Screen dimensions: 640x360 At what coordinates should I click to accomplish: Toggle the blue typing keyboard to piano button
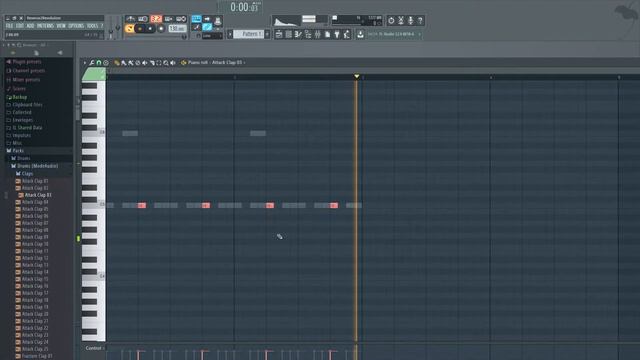tap(196, 19)
